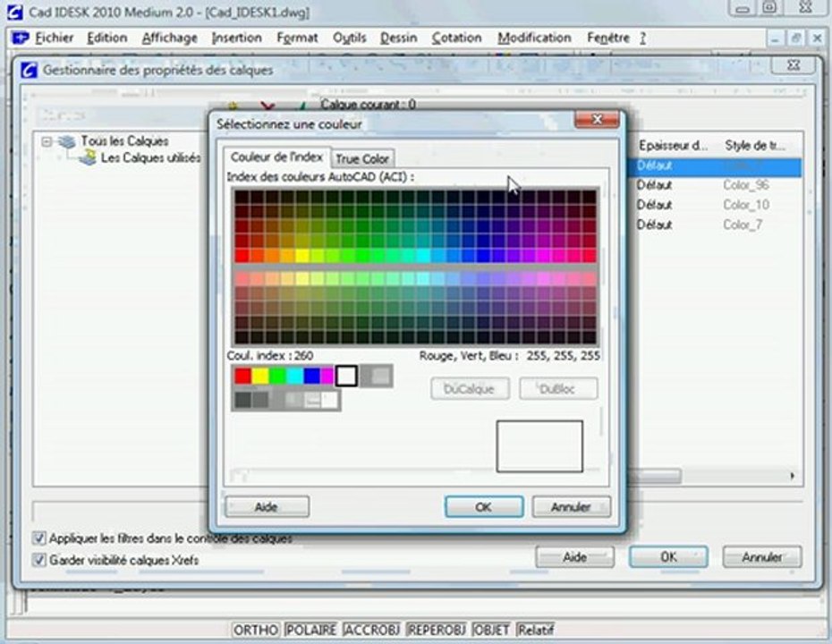Open the Insertion menu
Image resolution: width=832 pixels, height=644 pixels.
click(237, 38)
